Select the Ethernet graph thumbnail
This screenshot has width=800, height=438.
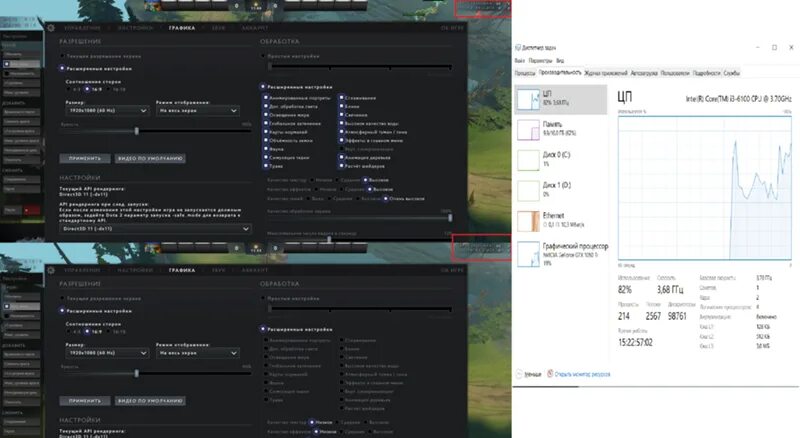(528, 221)
